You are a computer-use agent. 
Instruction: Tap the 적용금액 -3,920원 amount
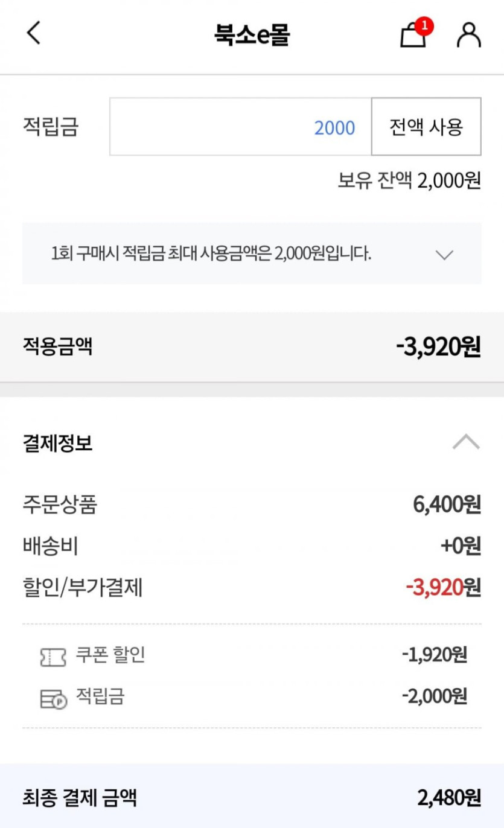pyautogui.click(x=438, y=347)
